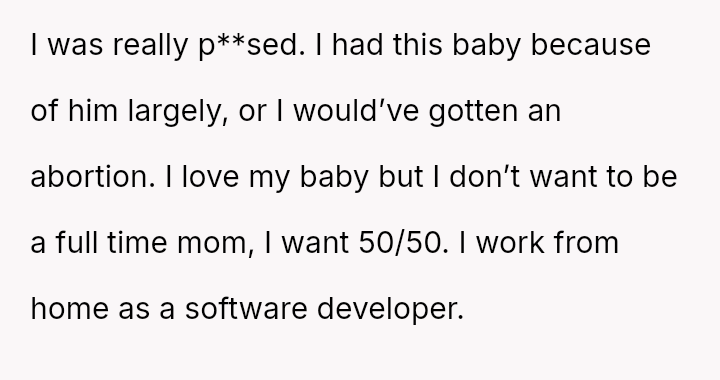Click the word 'love' in third line

pos(211,177)
